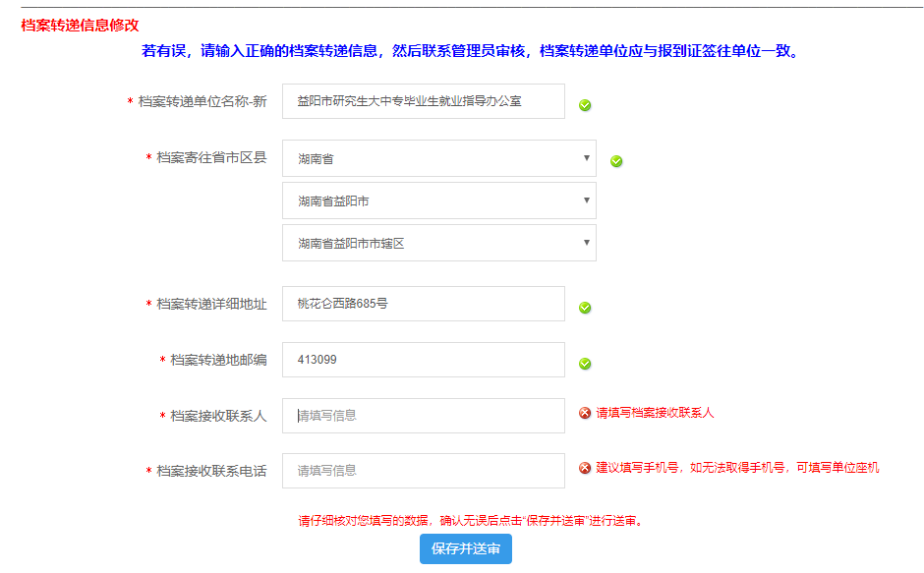The width and height of the screenshot is (924, 573).
Task: Click red error icon beside 档案接收联系人 field
Action: coord(585,414)
